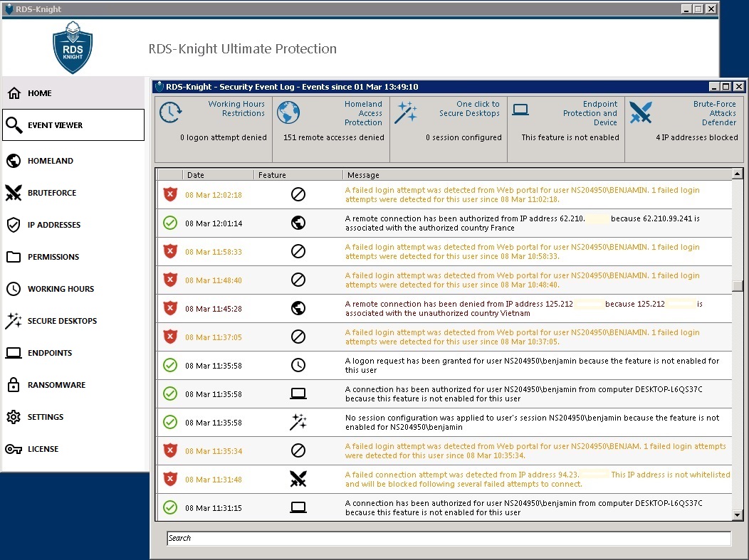Click the ENDPOINTS laptop icon in sidebar
749x560 pixels.
(14, 353)
